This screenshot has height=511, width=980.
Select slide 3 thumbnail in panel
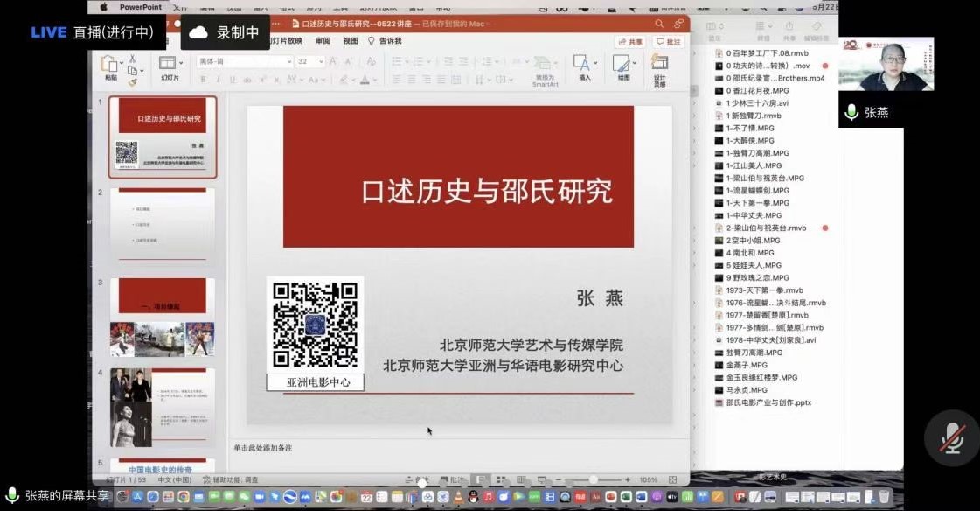163,317
